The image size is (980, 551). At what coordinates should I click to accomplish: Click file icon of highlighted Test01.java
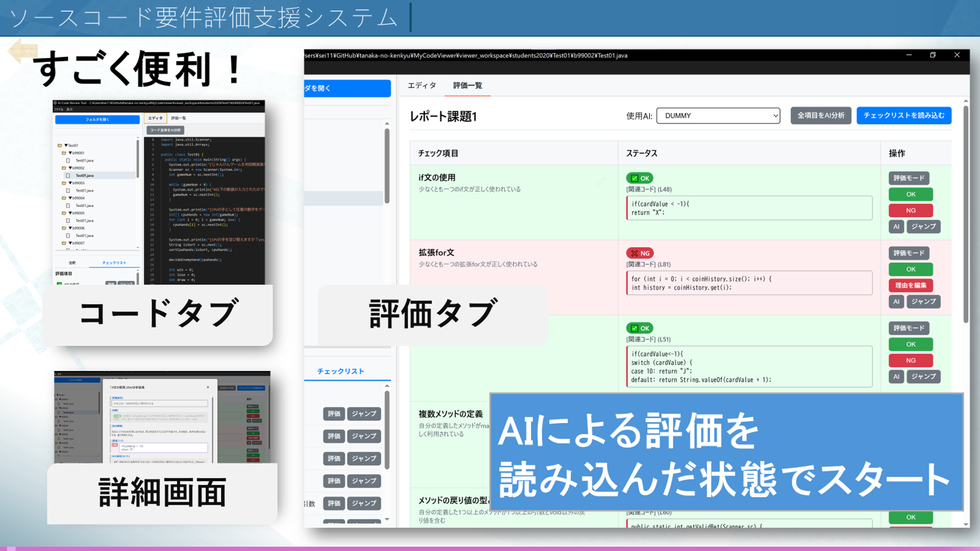point(68,176)
